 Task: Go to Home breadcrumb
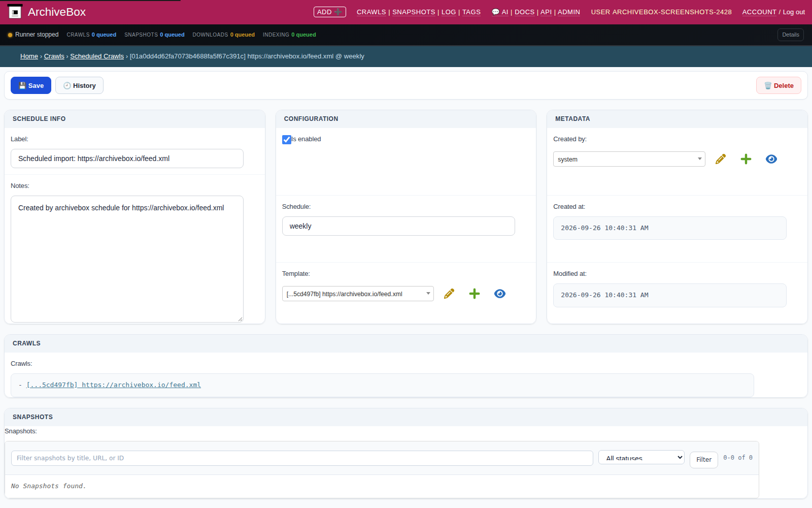[29, 56]
